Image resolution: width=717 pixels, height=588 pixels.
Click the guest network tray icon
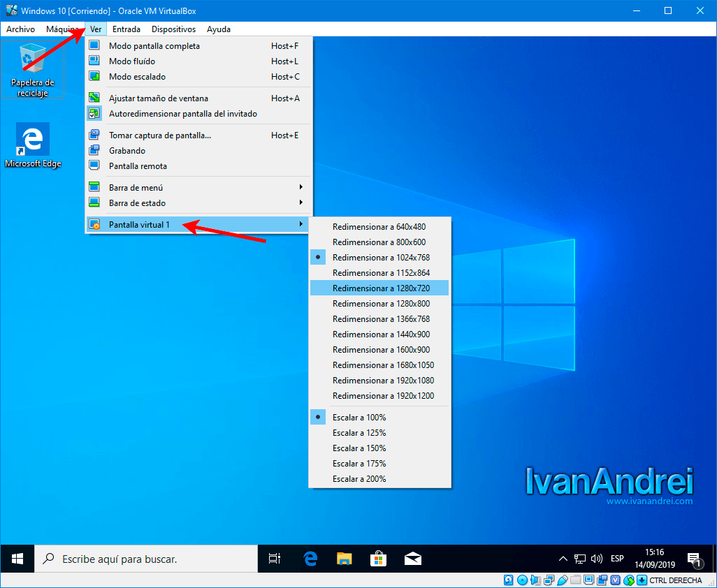click(x=580, y=558)
